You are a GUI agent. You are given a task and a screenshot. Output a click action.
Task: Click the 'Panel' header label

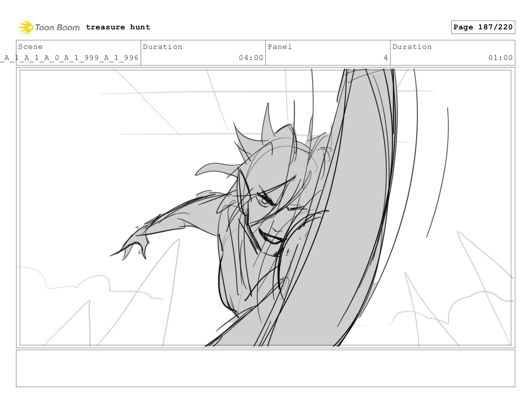click(280, 47)
